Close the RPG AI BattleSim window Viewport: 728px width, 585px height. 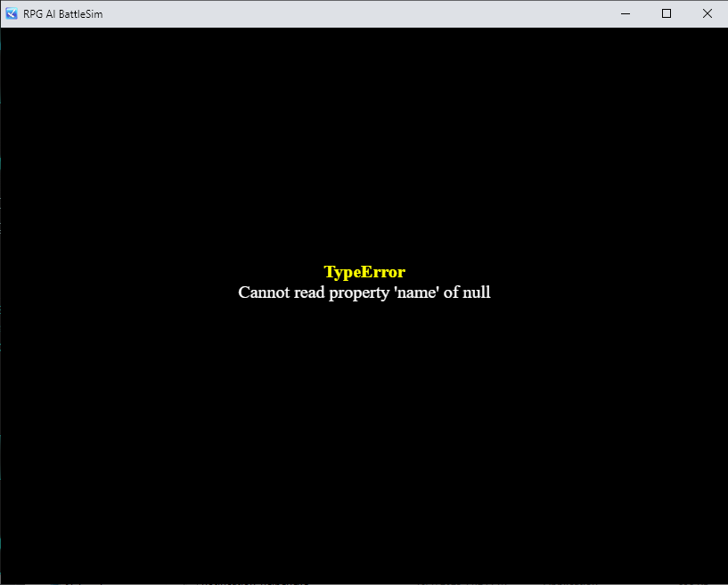(x=708, y=13)
